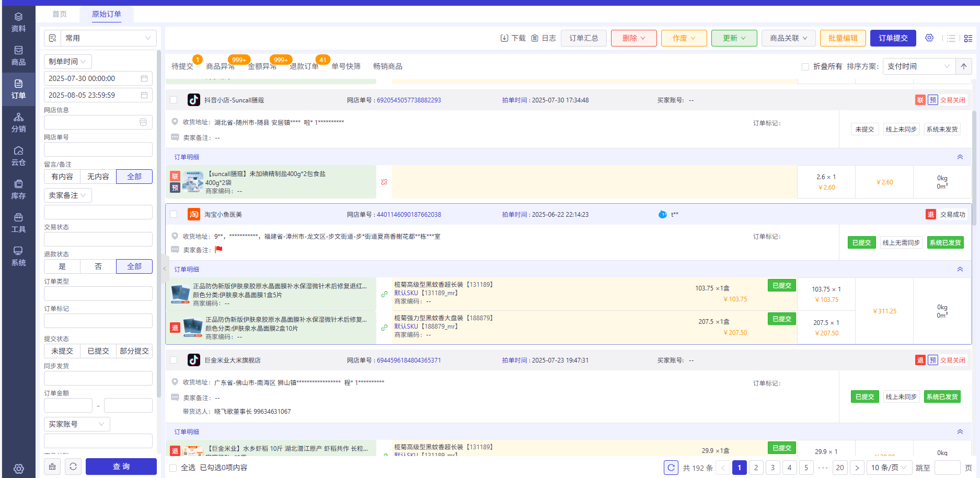This screenshot has width=980, height=478.
Task: Click the settings gear in the top toolbar
Action: point(929,38)
